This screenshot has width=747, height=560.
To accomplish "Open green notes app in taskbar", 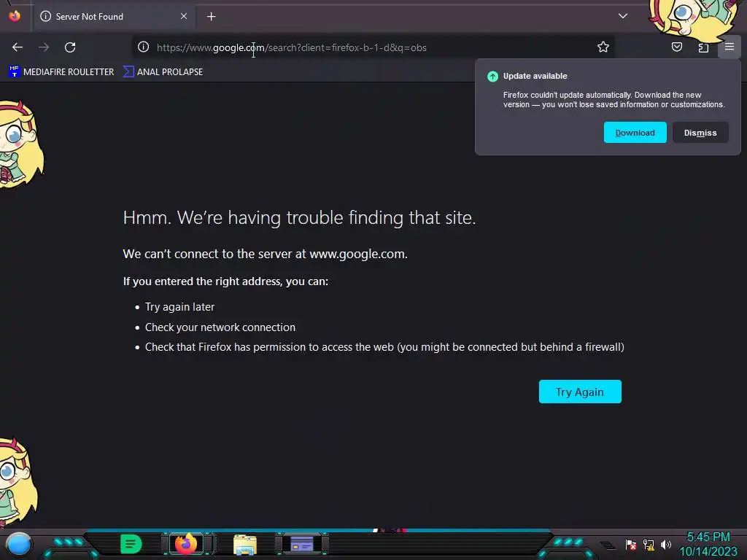I will coord(131,544).
